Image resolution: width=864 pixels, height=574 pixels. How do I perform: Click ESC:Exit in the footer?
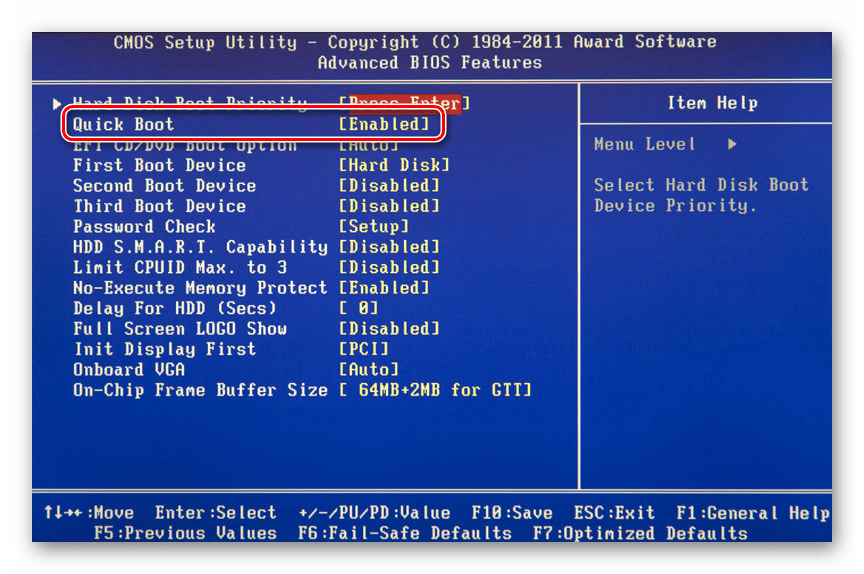(614, 513)
